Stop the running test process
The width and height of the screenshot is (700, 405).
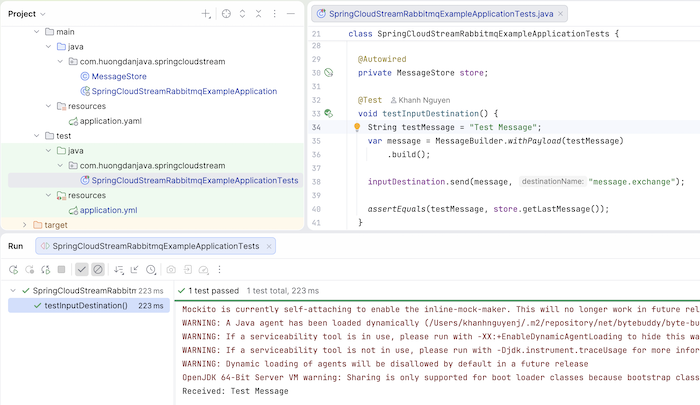[x=62, y=269]
